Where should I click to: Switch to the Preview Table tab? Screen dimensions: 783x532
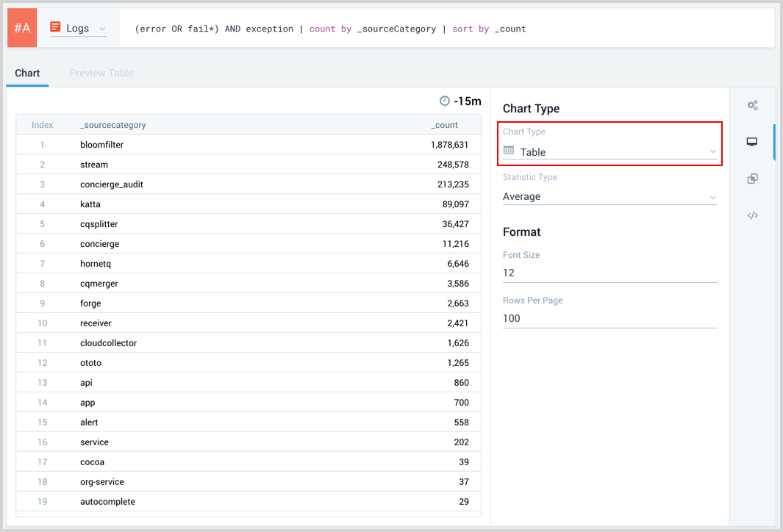point(101,73)
